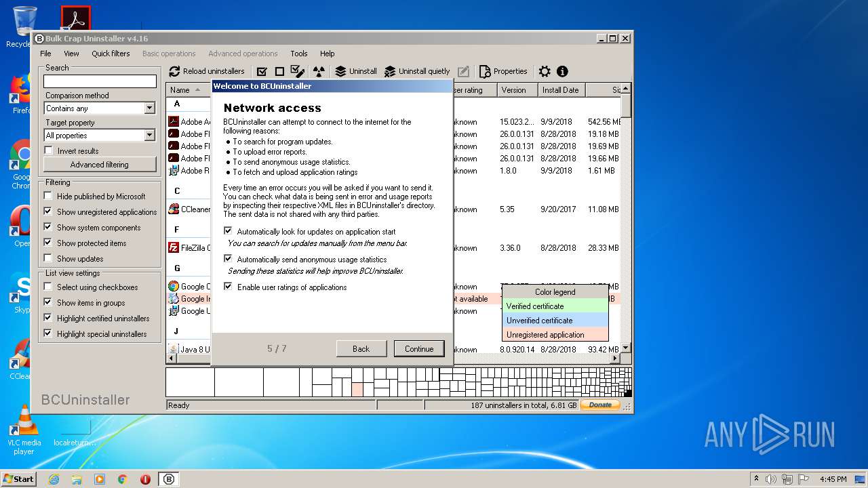Toggle Automatically look for updates on start
Viewport: 868px width, 488px height.
click(x=228, y=231)
